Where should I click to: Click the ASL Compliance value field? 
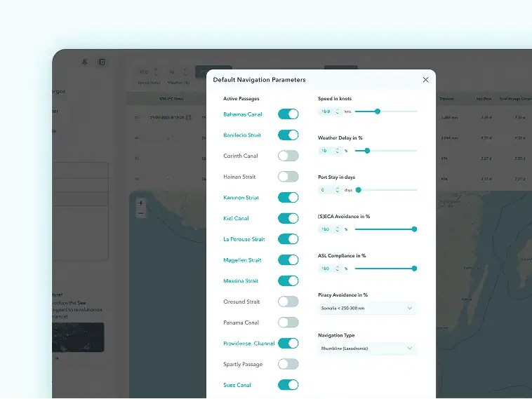[x=329, y=269]
